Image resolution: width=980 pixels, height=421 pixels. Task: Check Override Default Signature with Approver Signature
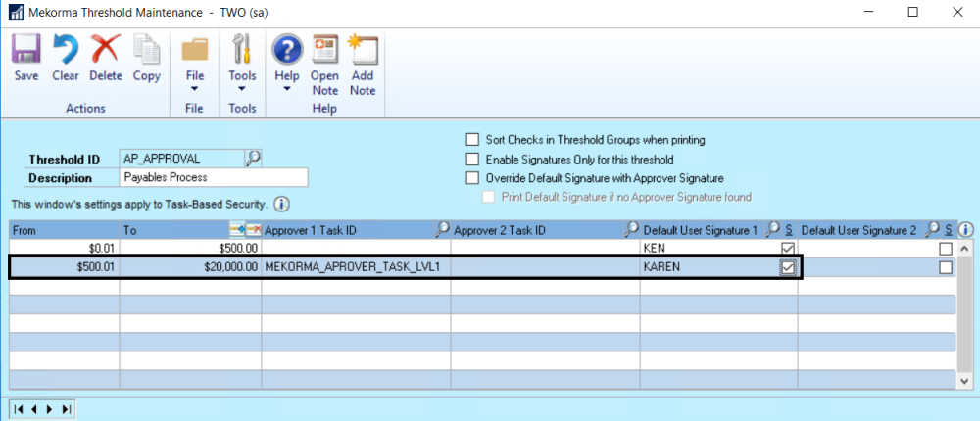(x=472, y=178)
